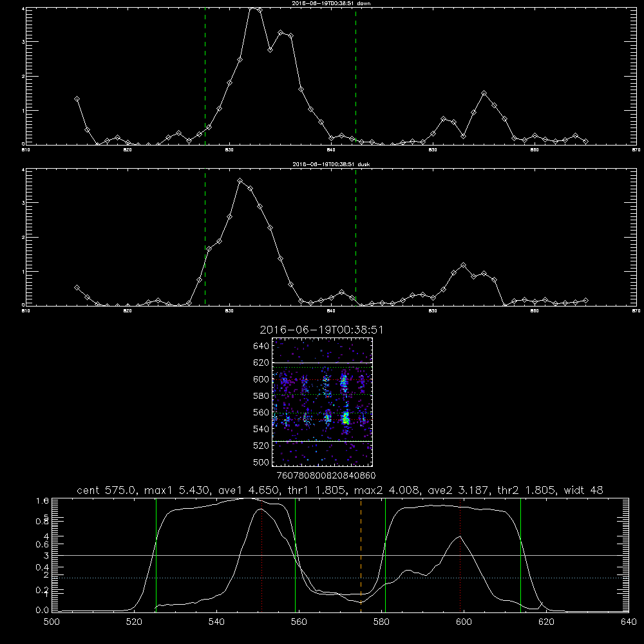
Task: Click the x-axis label 520 on the bottom plot
Action: pos(134,622)
